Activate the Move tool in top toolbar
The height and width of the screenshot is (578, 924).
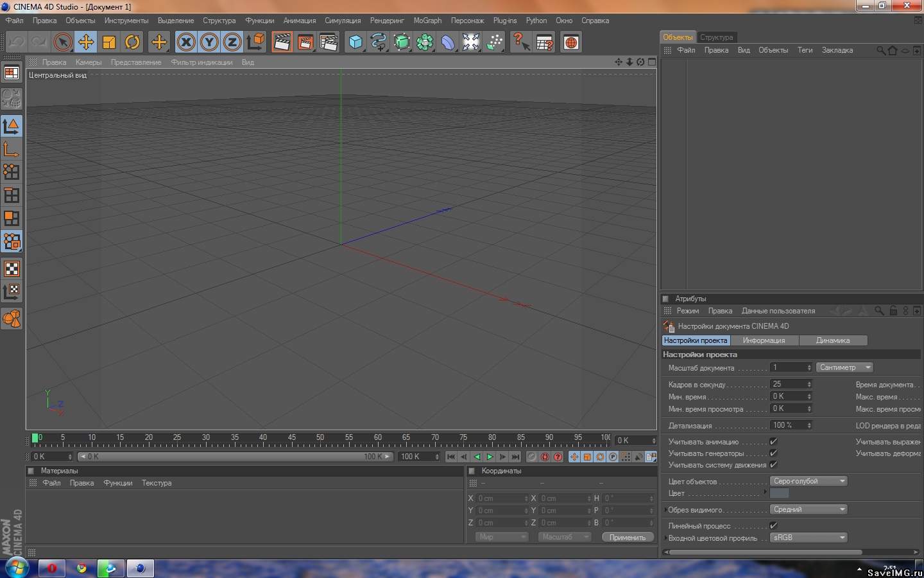(85, 42)
